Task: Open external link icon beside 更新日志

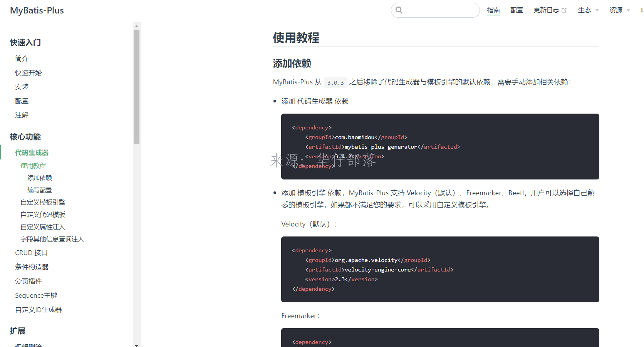Action: [564, 10]
